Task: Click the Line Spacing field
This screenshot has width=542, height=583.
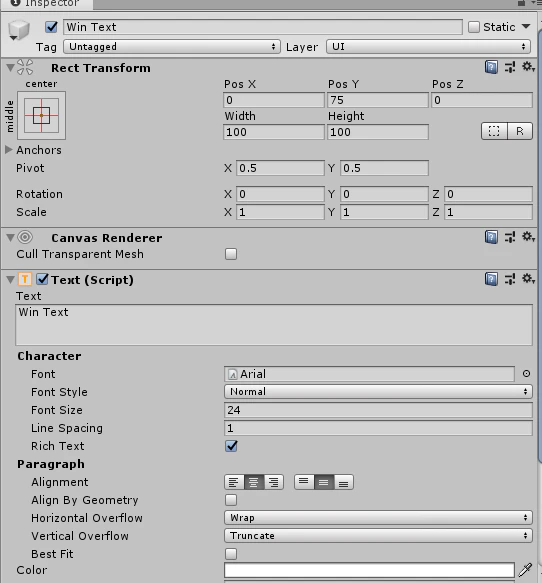Action: [x=378, y=428]
